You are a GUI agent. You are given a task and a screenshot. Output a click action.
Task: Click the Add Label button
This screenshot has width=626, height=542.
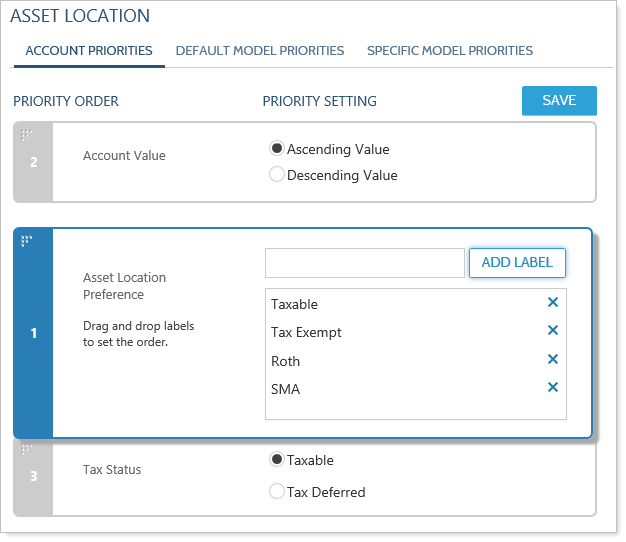[x=517, y=263]
